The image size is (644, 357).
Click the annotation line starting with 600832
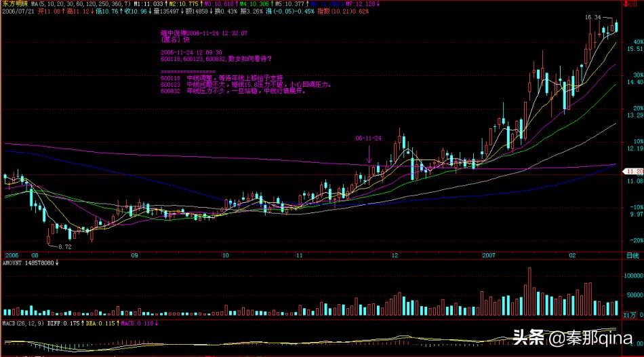pyautogui.click(x=234, y=92)
